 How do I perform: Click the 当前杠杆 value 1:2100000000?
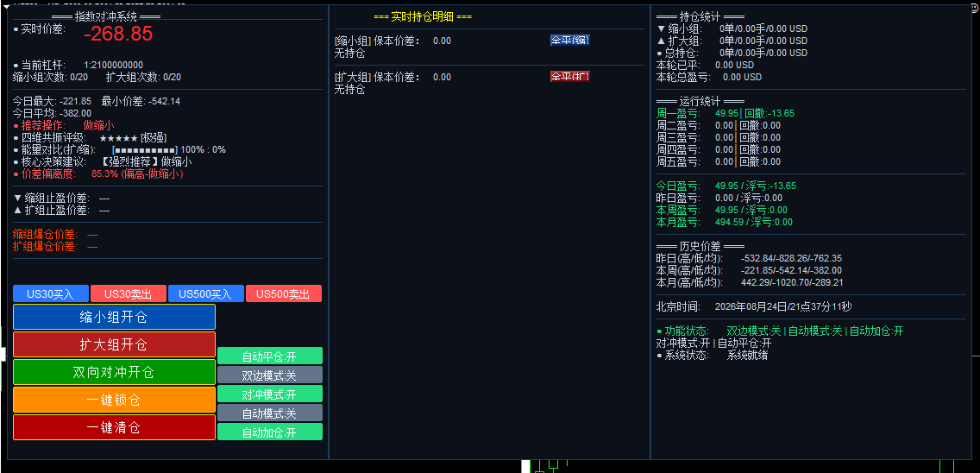pos(113,65)
